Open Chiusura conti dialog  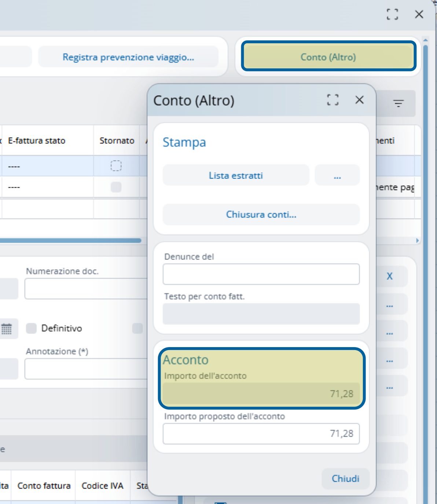coord(261,214)
